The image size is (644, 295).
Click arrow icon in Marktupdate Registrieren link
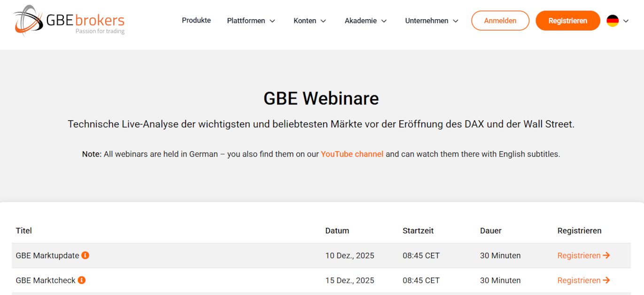[x=606, y=256]
